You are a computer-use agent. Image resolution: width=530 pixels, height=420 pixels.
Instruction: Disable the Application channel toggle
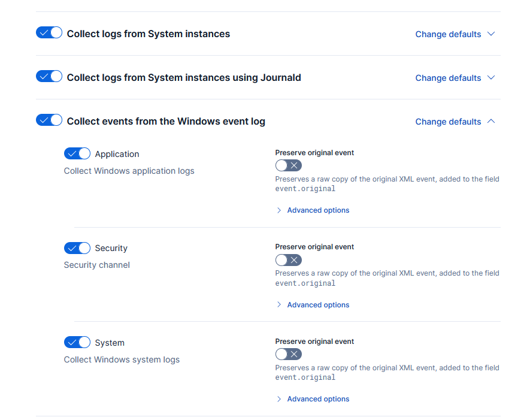(x=77, y=154)
